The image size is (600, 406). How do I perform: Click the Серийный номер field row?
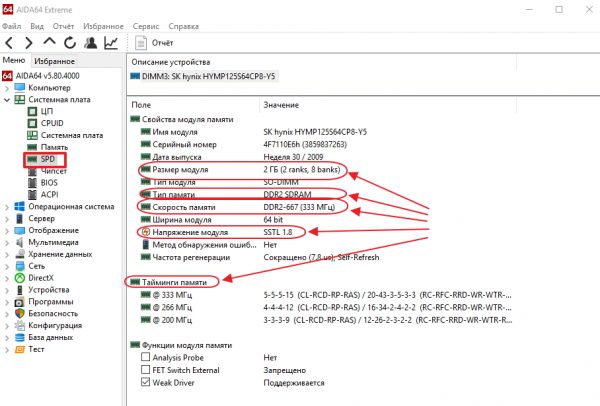click(x=243, y=144)
